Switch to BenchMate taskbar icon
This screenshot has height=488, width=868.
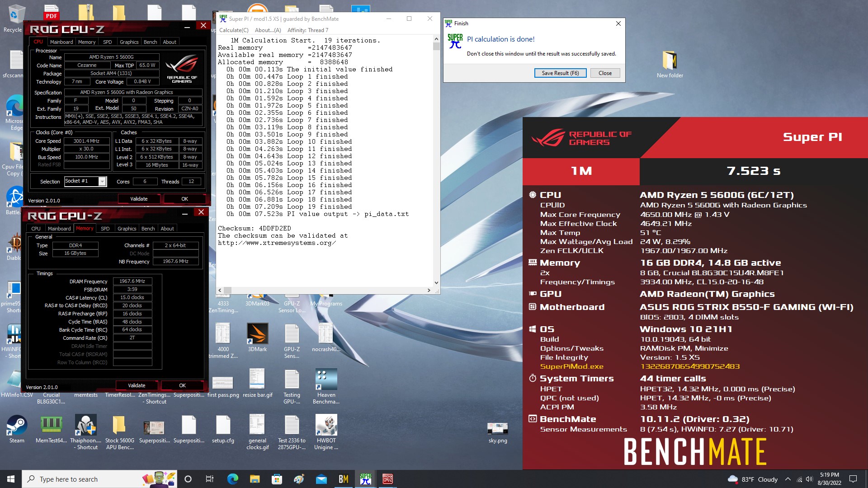click(344, 479)
